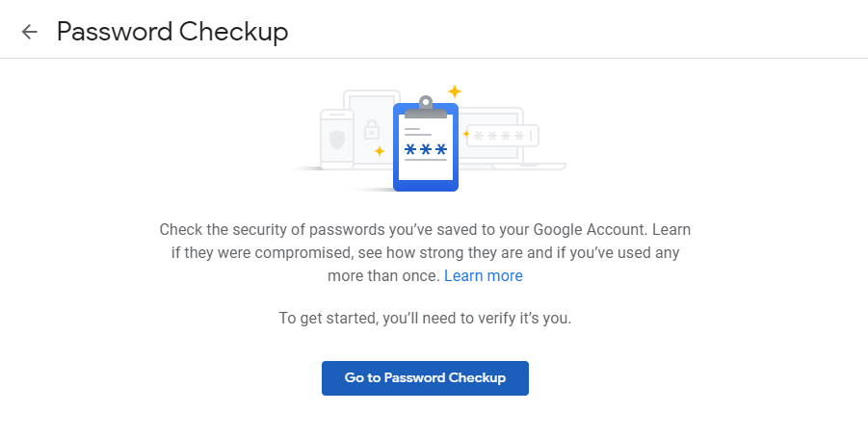
Task: Click the gray masked password bubble
Action: pyautogui.click(x=502, y=136)
